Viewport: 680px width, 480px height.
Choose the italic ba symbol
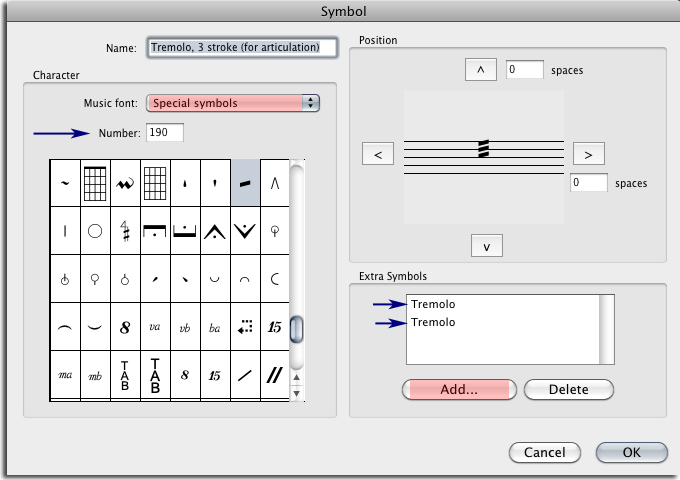[x=215, y=327]
